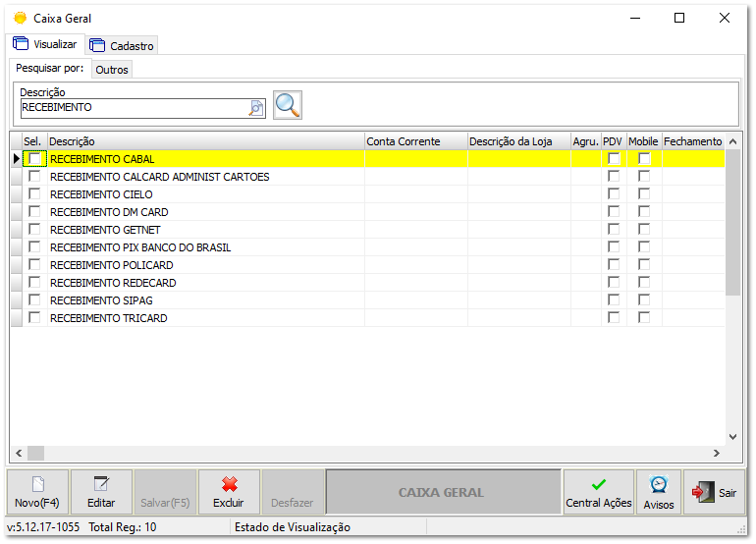Click the vertical scrollbar up arrow
Screen dimensions: 756x544
tap(732, 141)
